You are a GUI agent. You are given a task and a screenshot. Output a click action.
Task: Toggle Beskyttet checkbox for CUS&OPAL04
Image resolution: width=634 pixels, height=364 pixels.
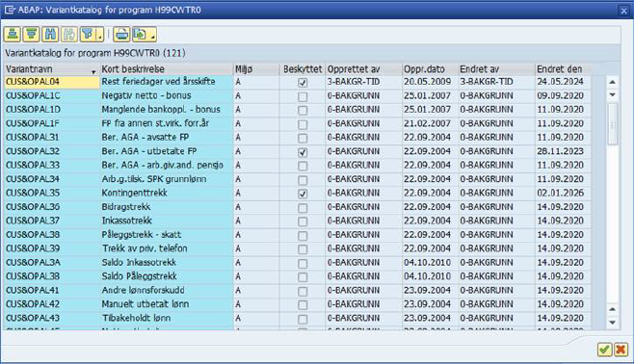(303, 83)
